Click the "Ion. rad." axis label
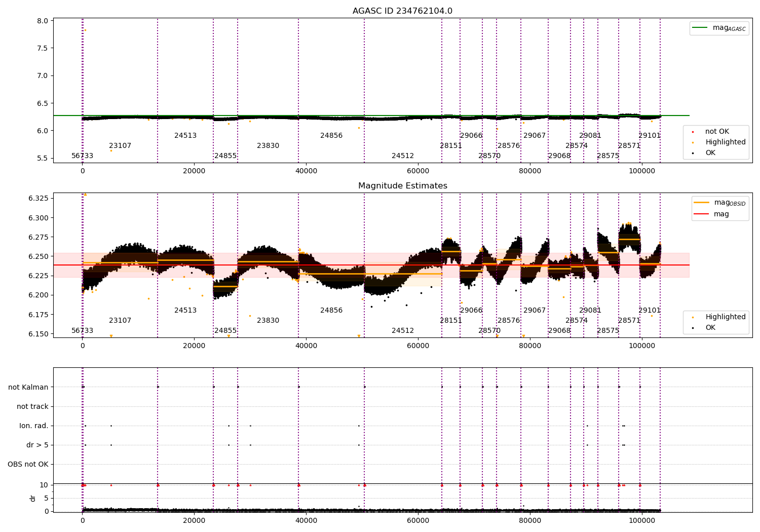This screenshot has width=760, height=532. click(x=34, y=426)
